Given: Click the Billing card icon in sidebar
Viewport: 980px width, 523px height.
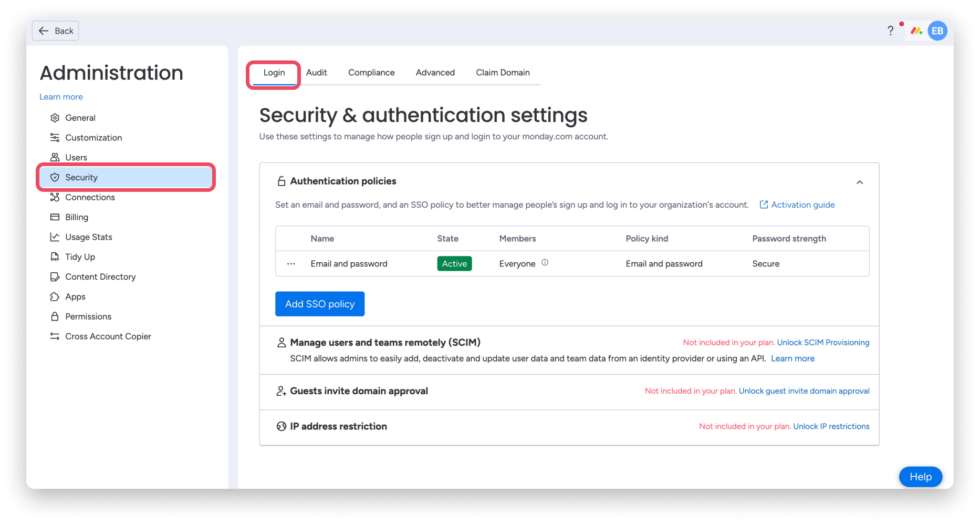Looking at the screenshot, I should point(55,217).
